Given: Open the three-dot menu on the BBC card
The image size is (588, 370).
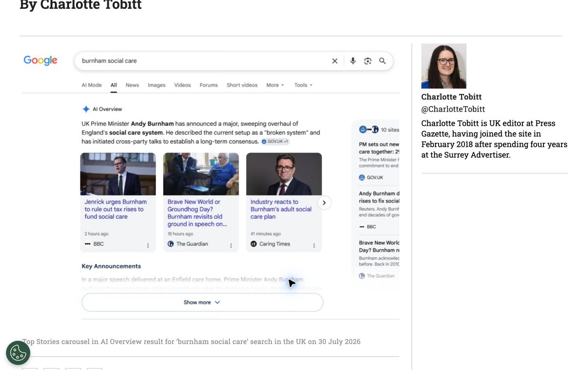Looking at the screenshot, I should (x=148, y=246).
